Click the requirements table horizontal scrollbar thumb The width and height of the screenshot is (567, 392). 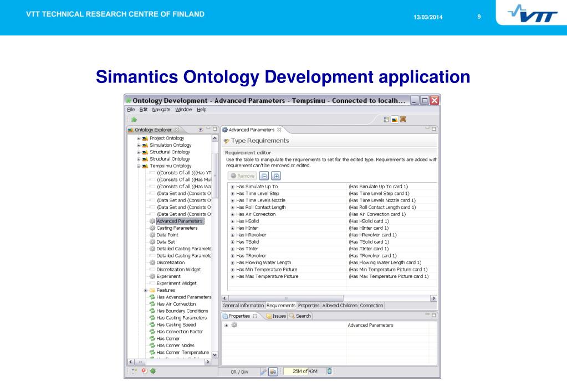tap(285, 298)
